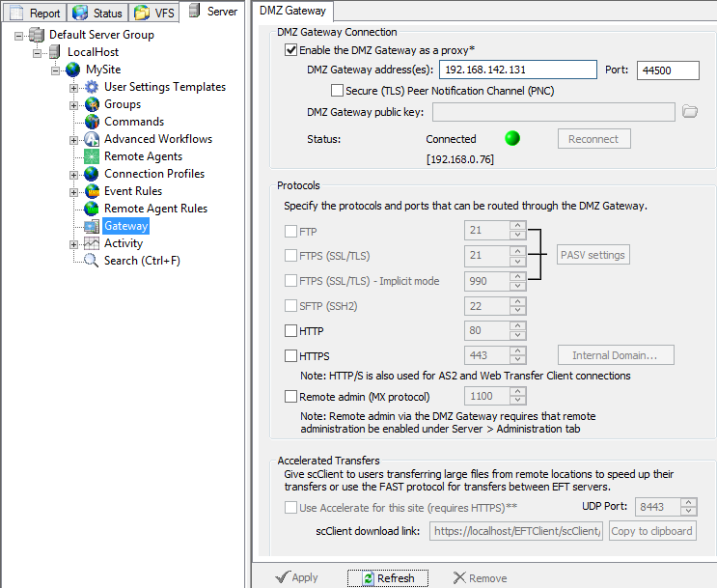Click Copy to clipboard button
The height and width of the screenshot is (588, 717).
point(651,531)
